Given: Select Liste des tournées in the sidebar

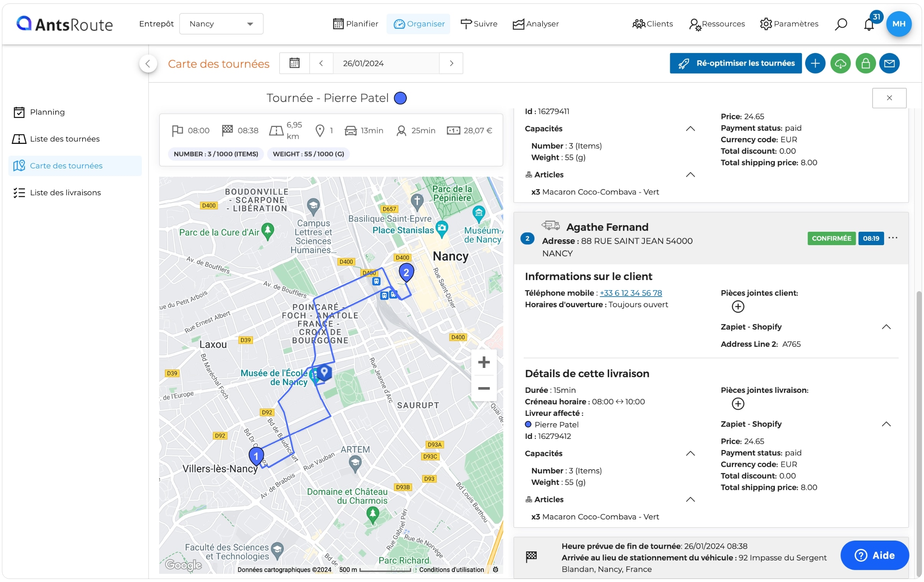Looking at the screenshot, I should (x=75, y=139).
